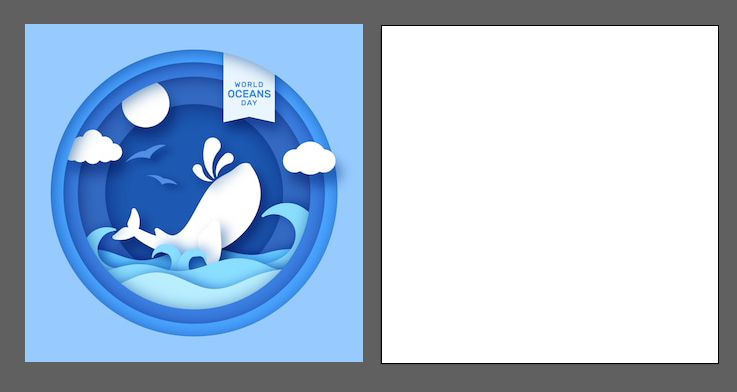Click the empty white artboard

[x=549, y=194]
